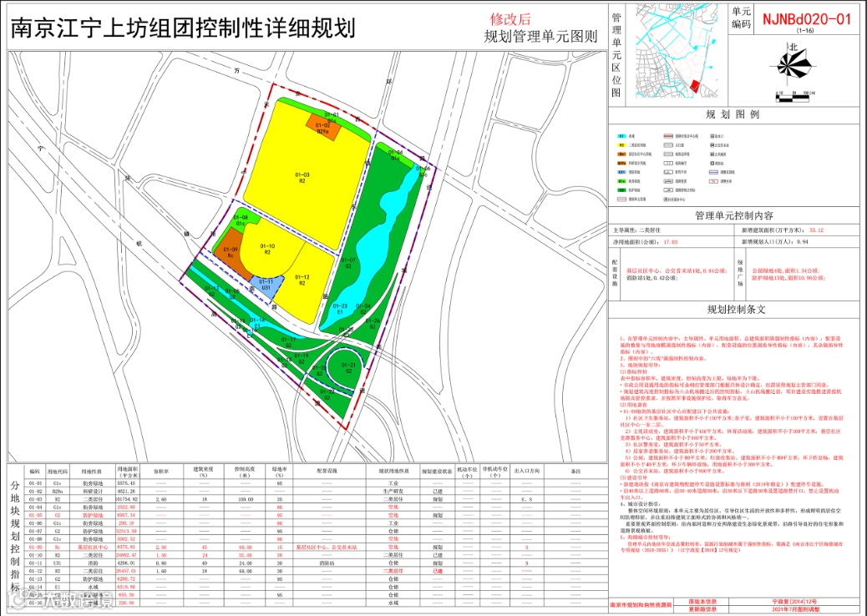Click the B29a brown legend swatch

click(x=621, y=163)
